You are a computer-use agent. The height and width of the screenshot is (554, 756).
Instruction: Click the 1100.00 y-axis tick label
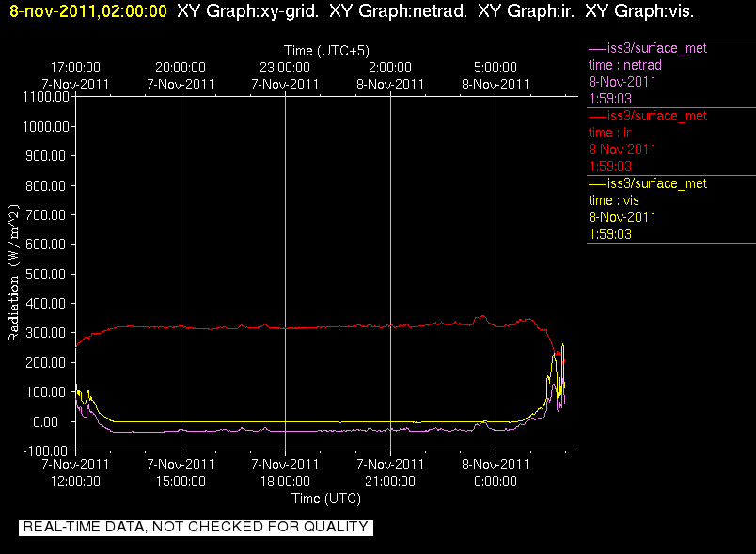tap(46, 97)
